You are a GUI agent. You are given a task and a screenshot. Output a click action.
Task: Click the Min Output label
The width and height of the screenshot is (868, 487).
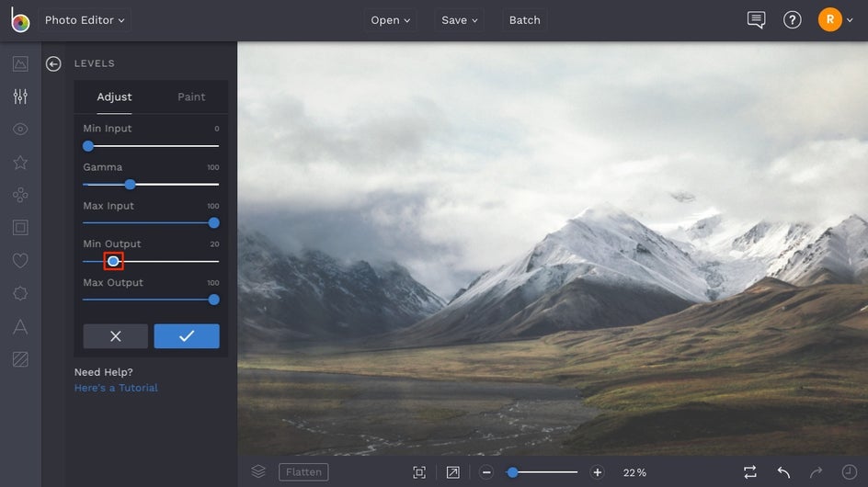point(112,244)
